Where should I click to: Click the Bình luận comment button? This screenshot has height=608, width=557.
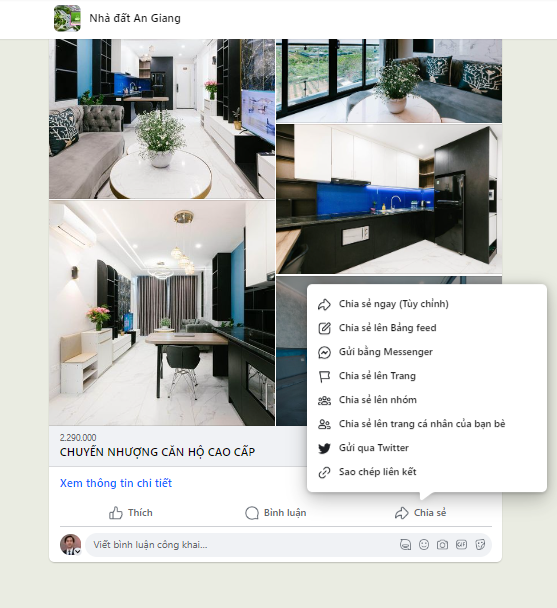pos(275,513)
